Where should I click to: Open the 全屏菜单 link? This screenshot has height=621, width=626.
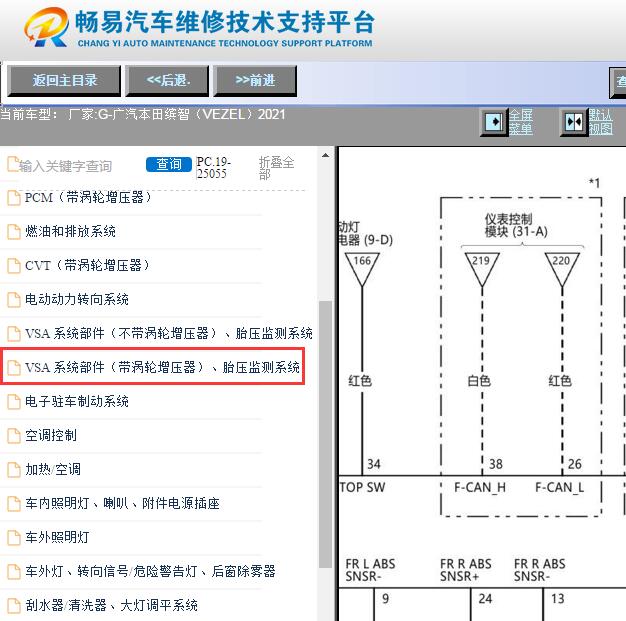coord(521,122)
